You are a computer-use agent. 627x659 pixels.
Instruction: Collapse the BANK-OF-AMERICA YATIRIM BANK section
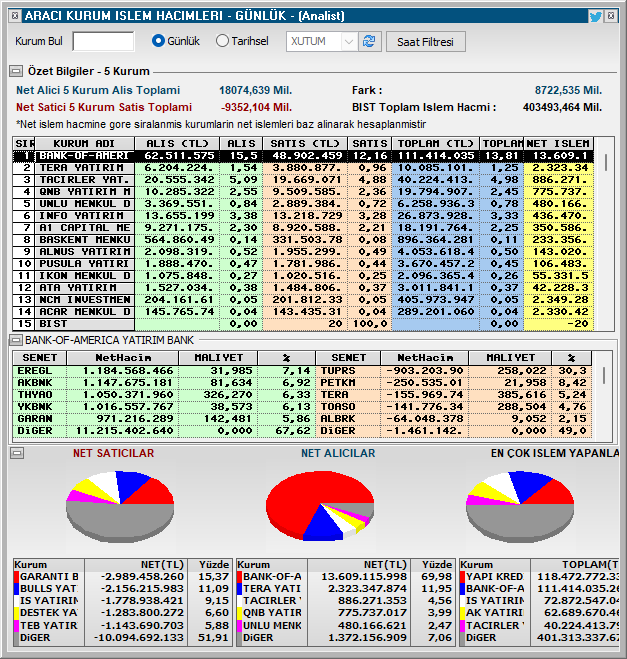point(16,340)
